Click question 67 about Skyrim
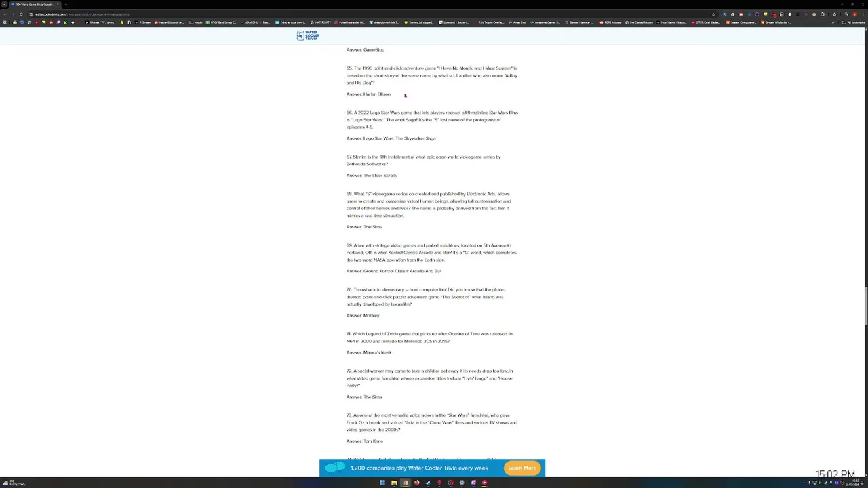This screenshot has height=488, width=868. pos(424,161)
